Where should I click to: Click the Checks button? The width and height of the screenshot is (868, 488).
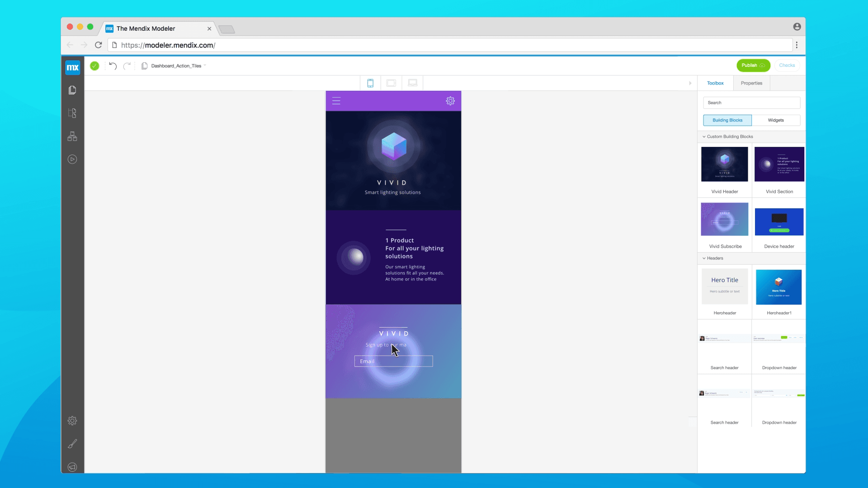tap(787, 66)
